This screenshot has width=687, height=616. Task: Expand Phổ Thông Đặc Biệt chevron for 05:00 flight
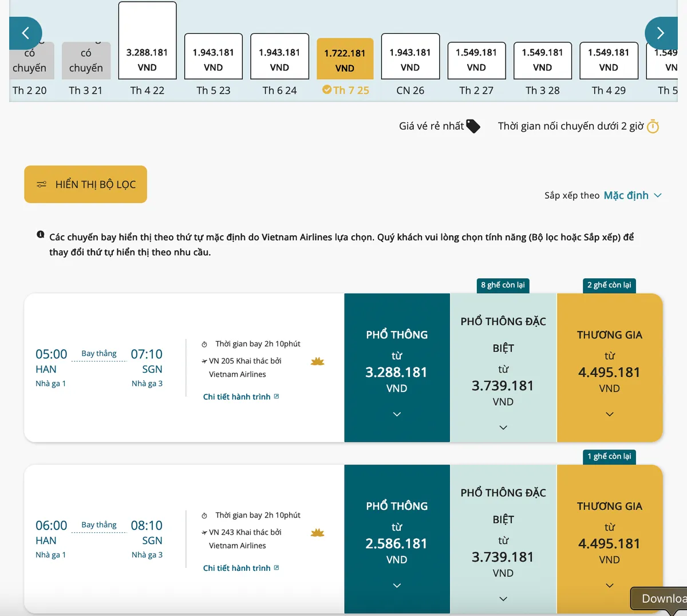tap(503, 428)
